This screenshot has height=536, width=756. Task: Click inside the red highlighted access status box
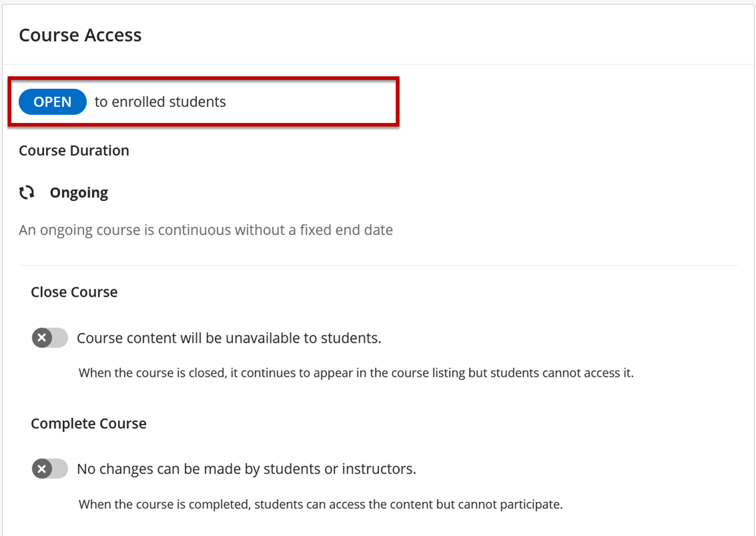tap(204, 102)
